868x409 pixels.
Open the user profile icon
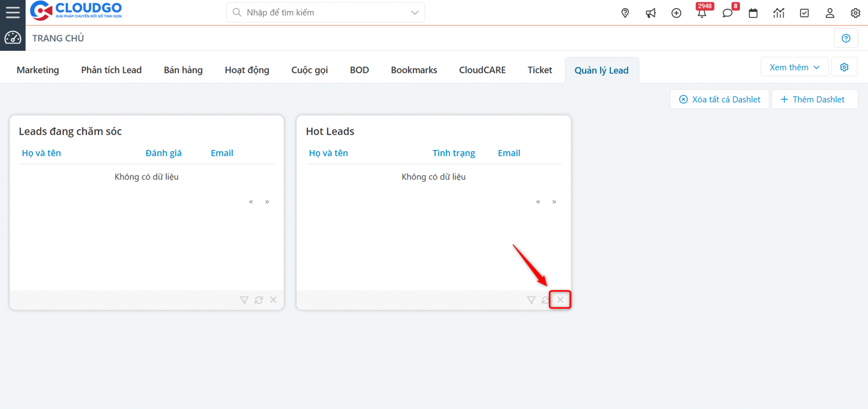(830, 13)
